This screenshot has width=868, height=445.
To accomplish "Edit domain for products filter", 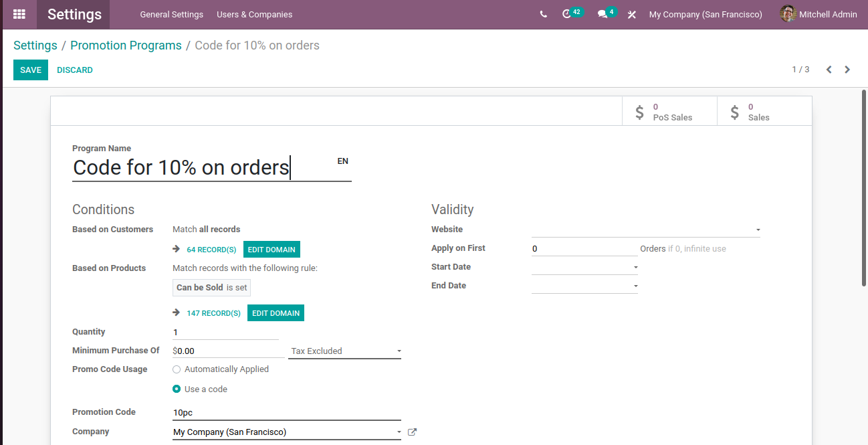I will tap(276, 313).
